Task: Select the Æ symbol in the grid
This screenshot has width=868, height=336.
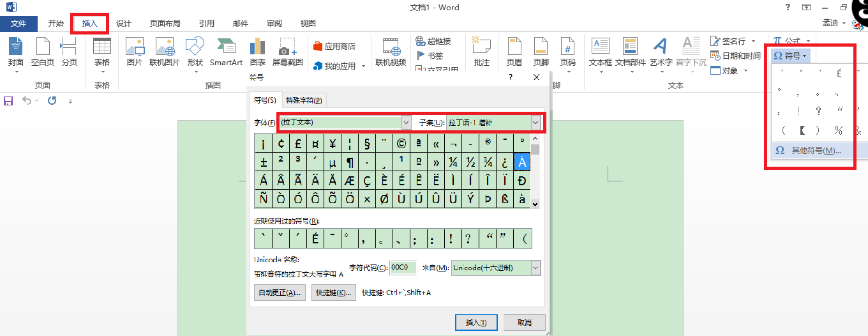Action: (x=350, y=180)
